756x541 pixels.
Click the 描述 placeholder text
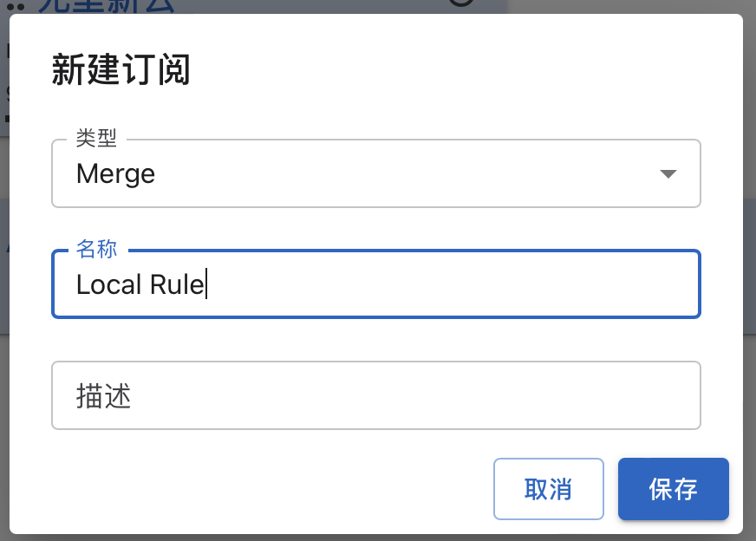pos(104,396)
